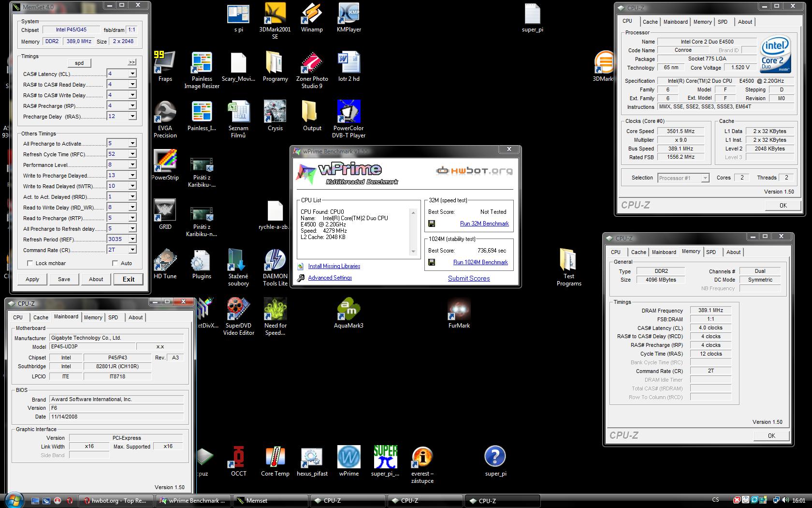Open Advanced Settings link in wPrime
Image resolution: width=812 pixels, height=508 pixels.
pos(330,278)
